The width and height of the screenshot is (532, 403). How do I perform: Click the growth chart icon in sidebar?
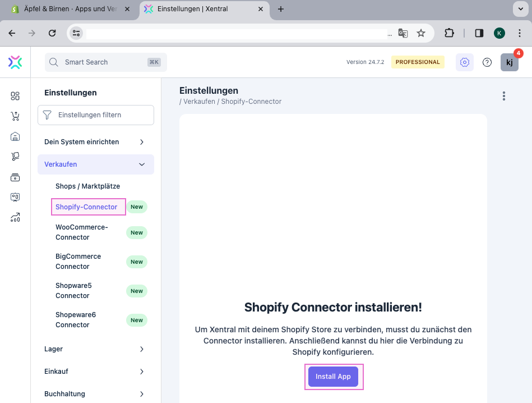15,218
